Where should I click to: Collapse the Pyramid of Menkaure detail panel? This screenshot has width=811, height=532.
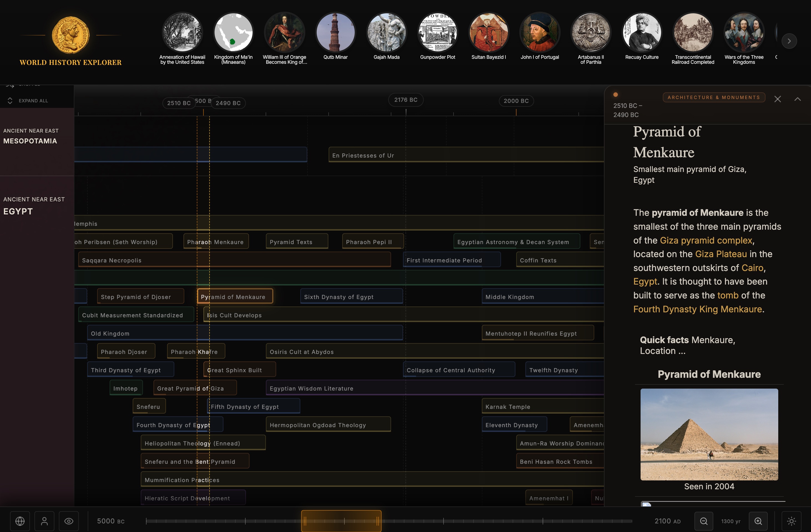[798, 99]
